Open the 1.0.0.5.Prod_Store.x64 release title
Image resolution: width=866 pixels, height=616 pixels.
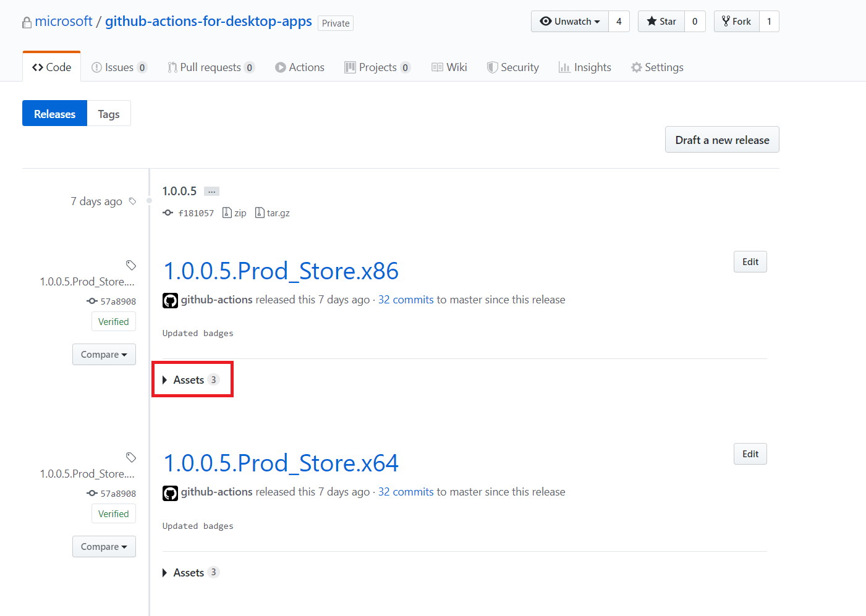281,463
